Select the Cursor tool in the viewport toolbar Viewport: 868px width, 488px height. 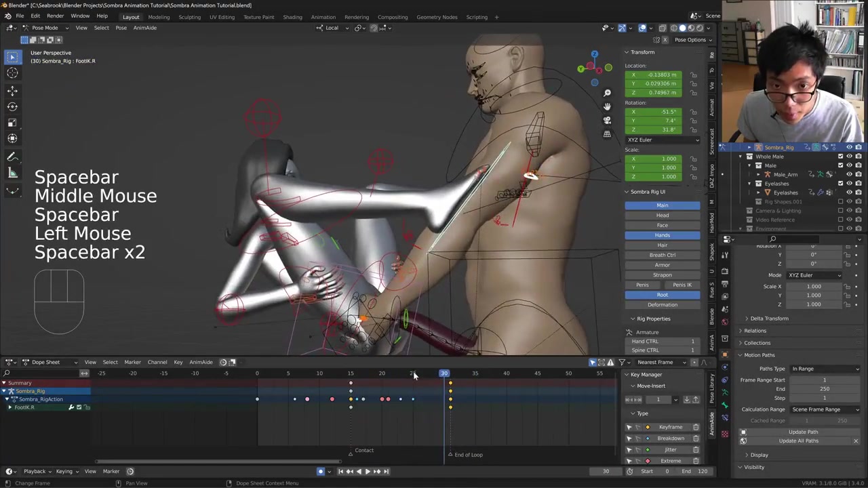pos(12,73)
